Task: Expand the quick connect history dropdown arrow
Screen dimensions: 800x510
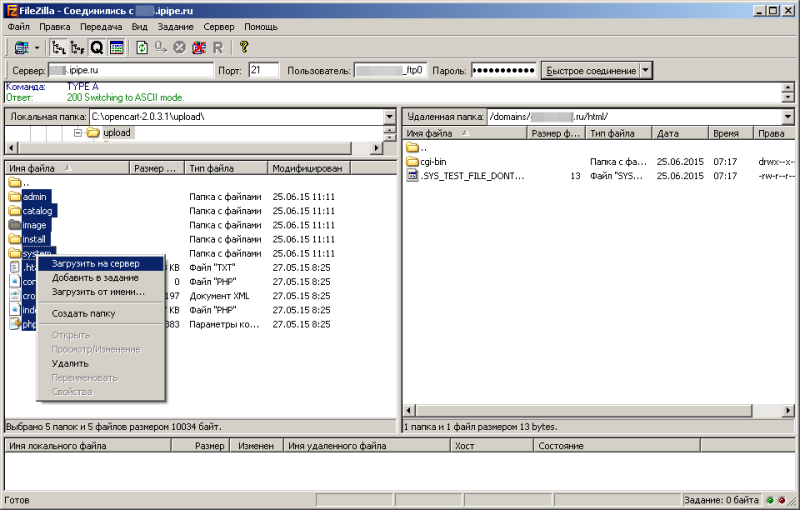Action: (x=646, y=71)
